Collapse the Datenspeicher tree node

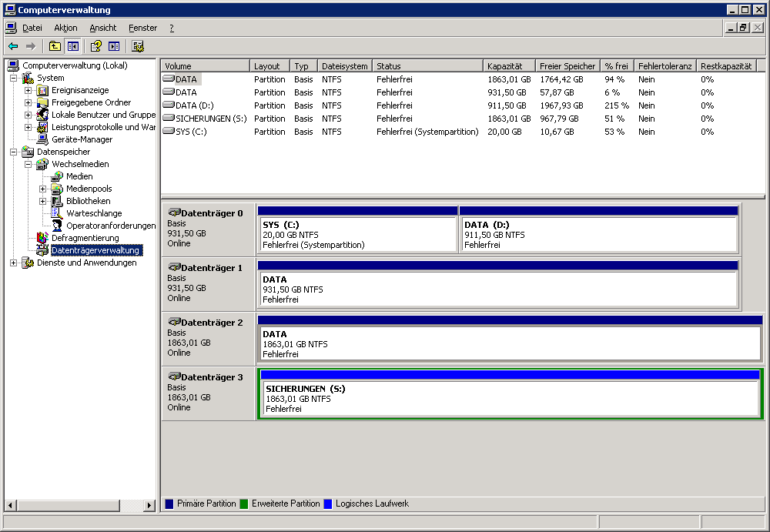tap(14, 152)
